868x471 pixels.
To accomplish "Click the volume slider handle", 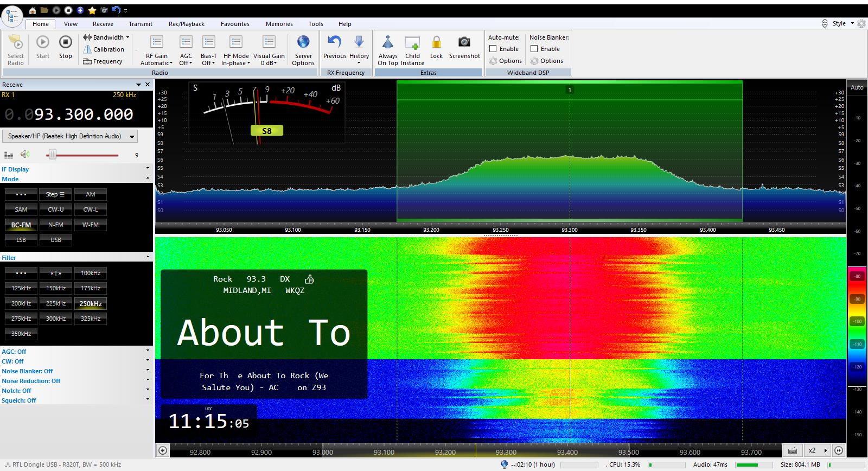I will point(52,155).
